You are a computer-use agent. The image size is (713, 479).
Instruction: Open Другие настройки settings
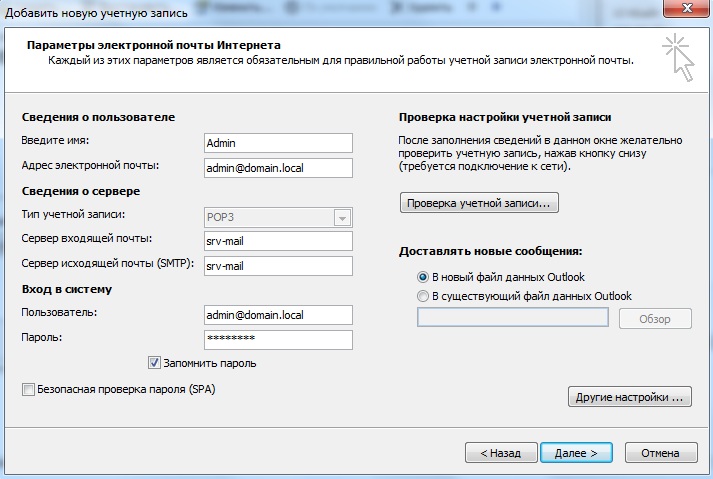click(x=630, y=397)
